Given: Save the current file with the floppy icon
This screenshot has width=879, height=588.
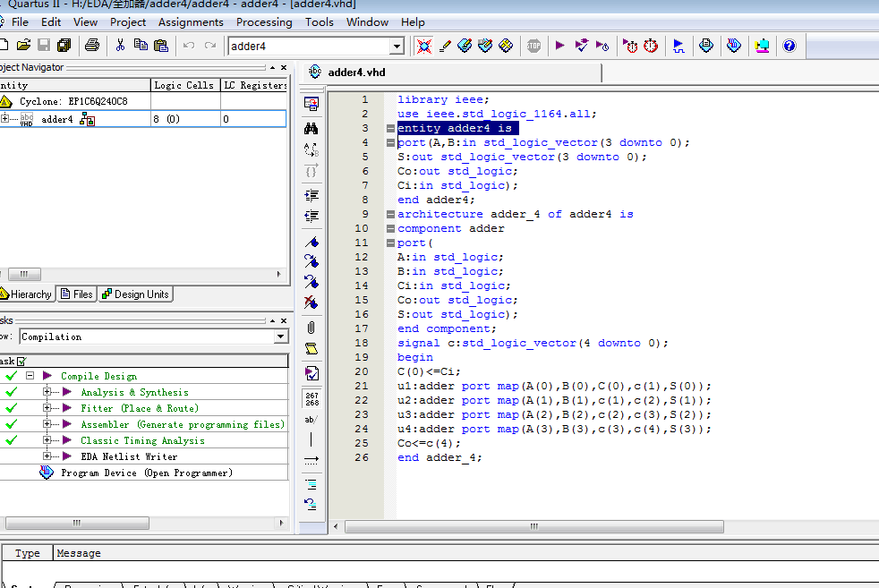Looking at the screenshot, I should 44,46.
